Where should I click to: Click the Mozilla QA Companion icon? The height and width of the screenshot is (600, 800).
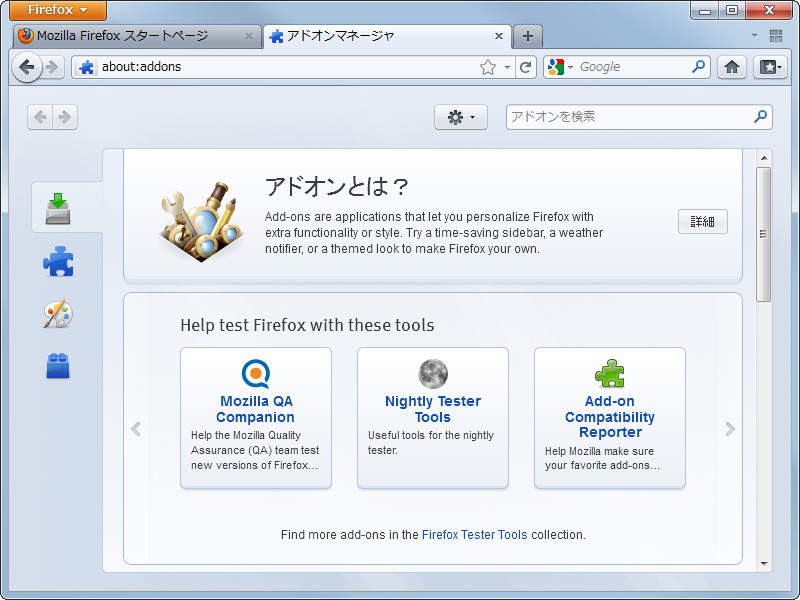coord(256,373)
